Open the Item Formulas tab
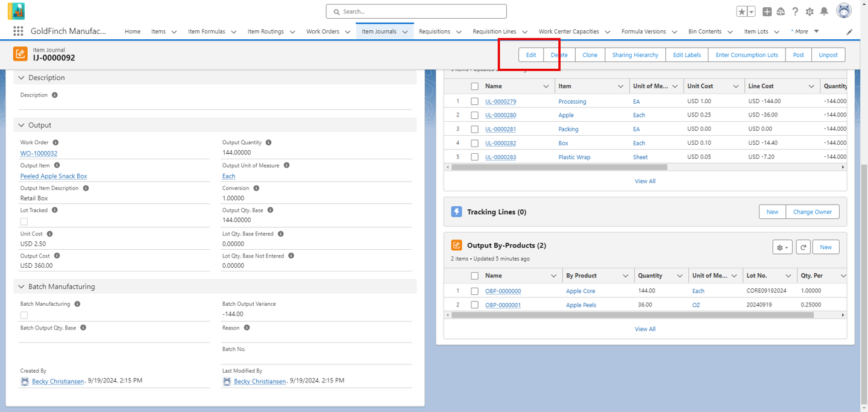 click(x=206, y=31)
